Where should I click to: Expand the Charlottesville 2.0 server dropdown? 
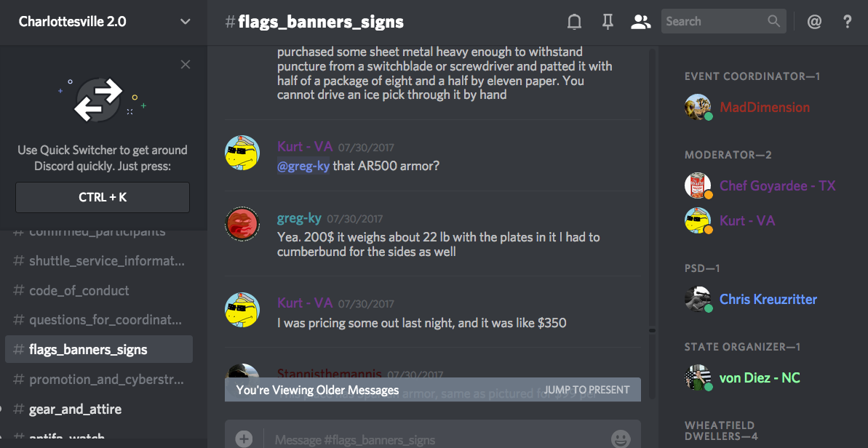185,22
